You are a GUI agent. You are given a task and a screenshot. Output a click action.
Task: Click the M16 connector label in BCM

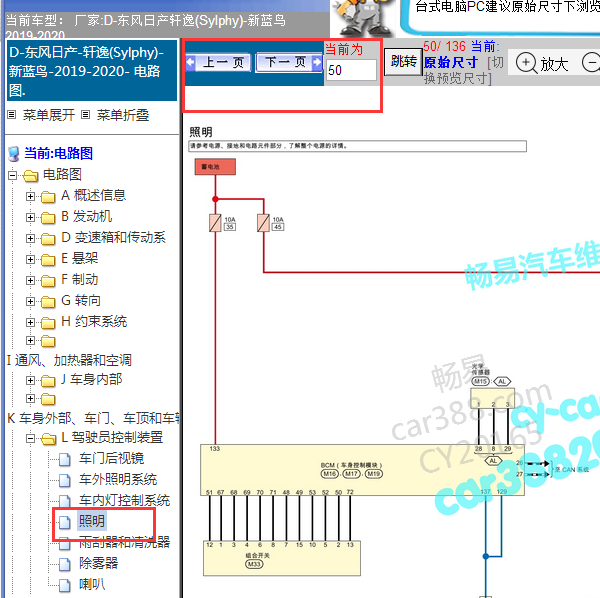(329, 474)
